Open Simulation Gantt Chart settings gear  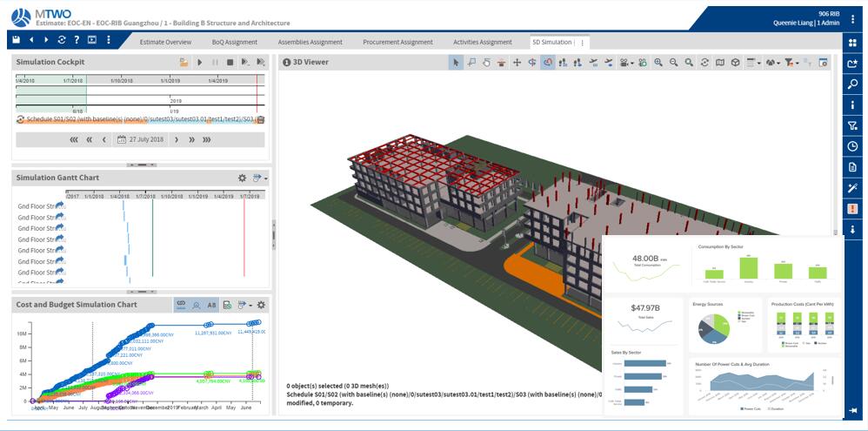click(243, 178)
